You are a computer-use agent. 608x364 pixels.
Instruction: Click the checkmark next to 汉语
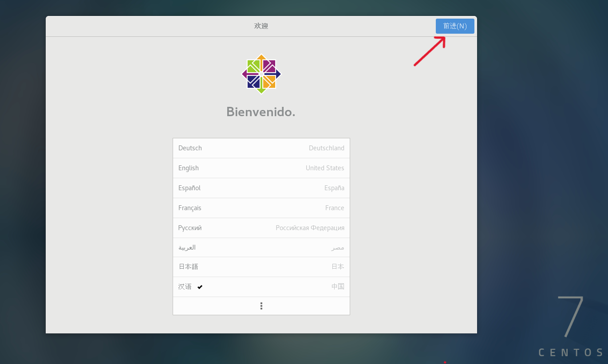click(x=200, y=287)
